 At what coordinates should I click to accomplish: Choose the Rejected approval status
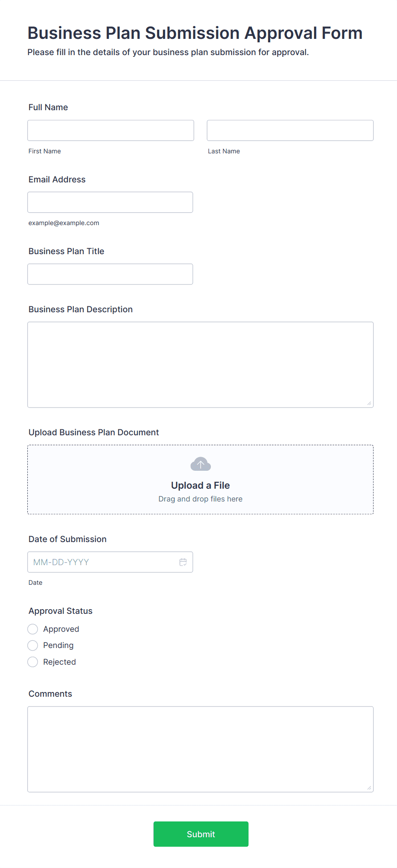(x=33, y=662)
